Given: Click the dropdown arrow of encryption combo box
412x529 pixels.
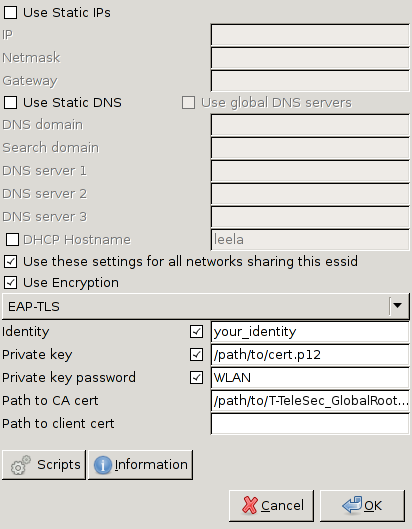Looking at the screenshot, I should point(397,306).
